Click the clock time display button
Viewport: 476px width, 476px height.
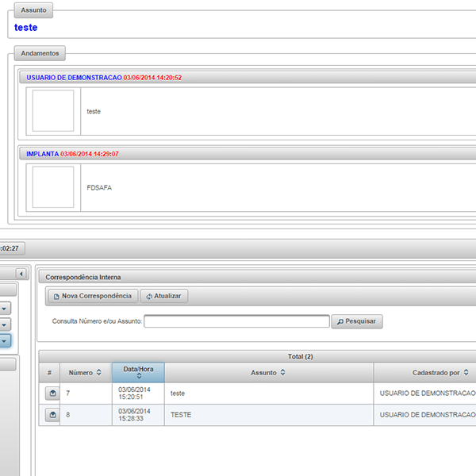coord(11,248)
